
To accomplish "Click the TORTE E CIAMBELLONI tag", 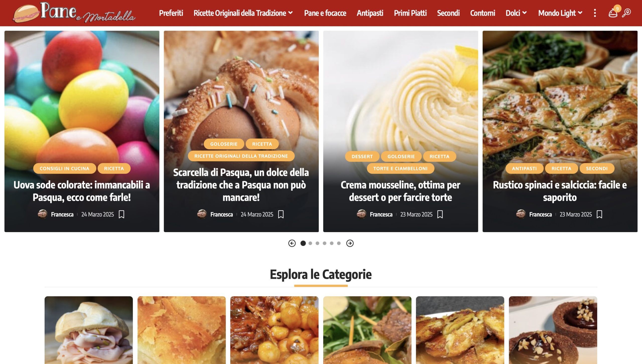I will (x=400, y=168).
